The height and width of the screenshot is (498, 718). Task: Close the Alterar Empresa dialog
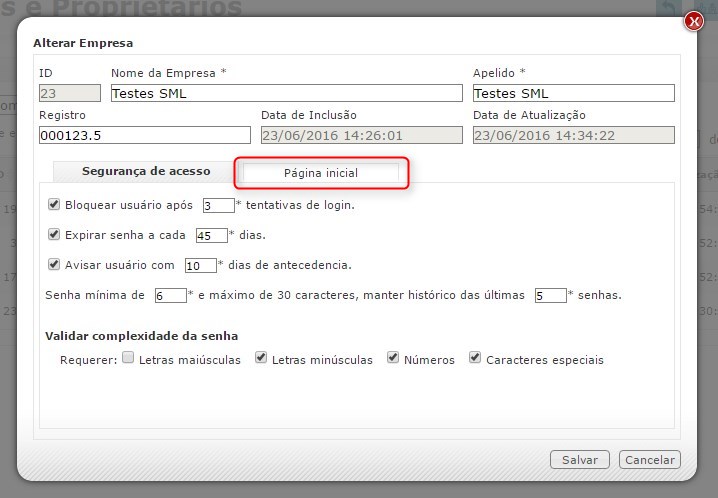[693, 21]
